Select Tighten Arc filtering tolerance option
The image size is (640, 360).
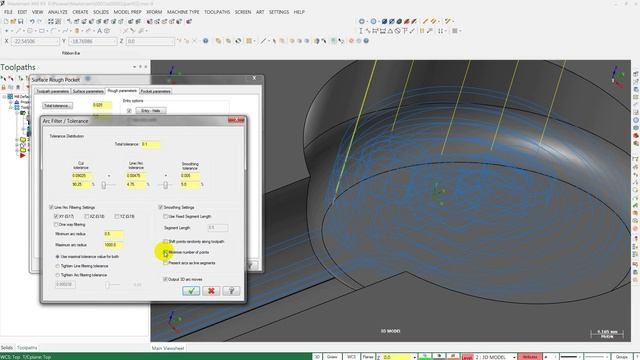(x=58, y=275)
